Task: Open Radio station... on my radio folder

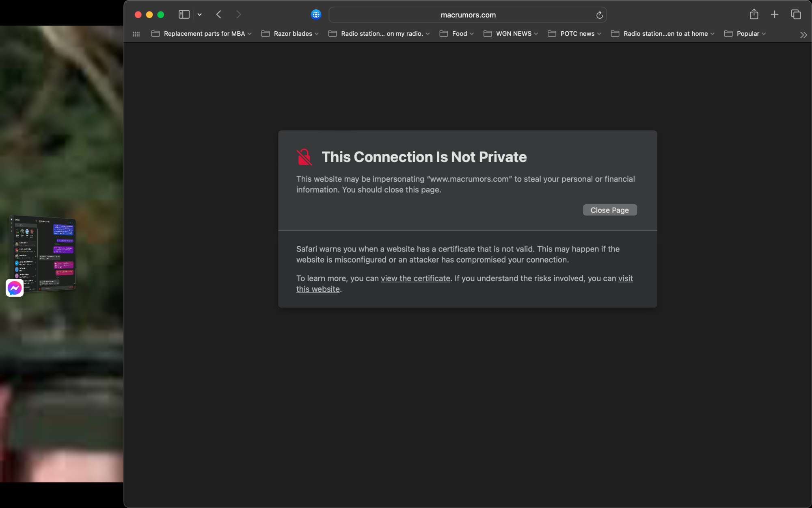Action: 379,34
